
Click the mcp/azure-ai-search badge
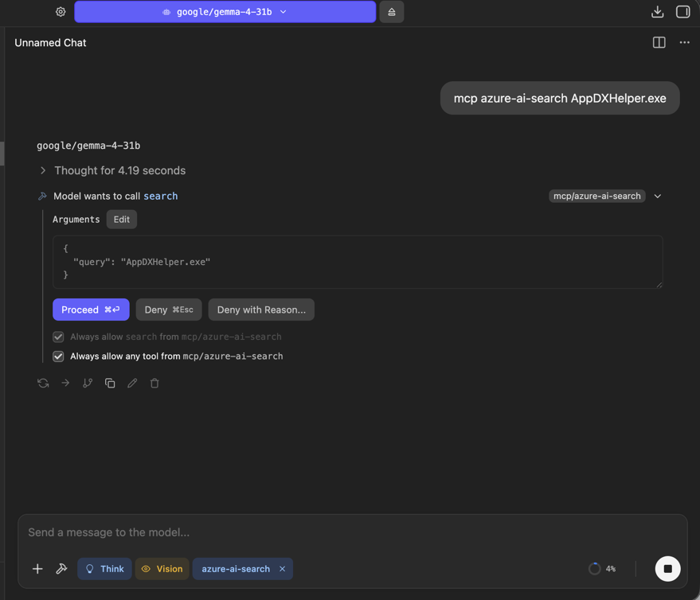tap(597, 196)
